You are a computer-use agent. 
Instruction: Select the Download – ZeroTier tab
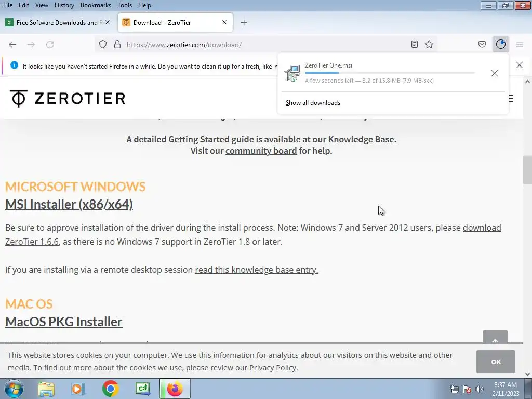click(175, 22)
